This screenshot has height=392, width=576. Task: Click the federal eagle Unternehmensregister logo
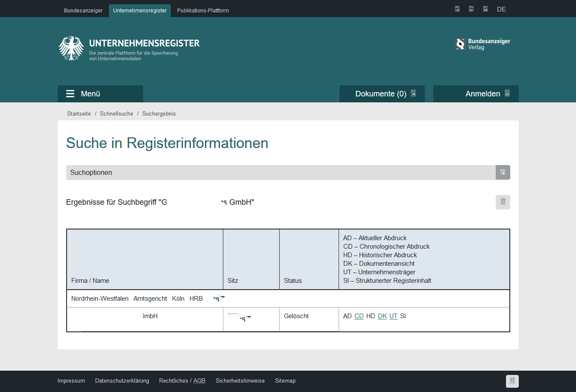(71, 48)
